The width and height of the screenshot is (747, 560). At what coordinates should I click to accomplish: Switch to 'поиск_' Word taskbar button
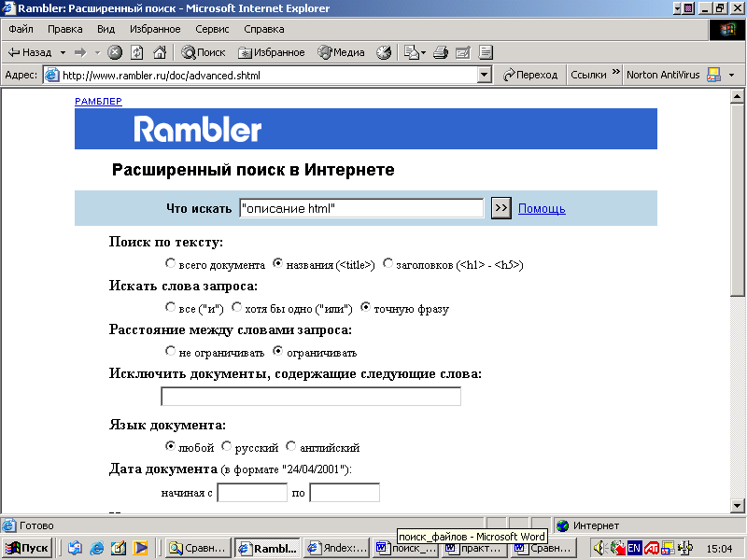pos(406,548)
